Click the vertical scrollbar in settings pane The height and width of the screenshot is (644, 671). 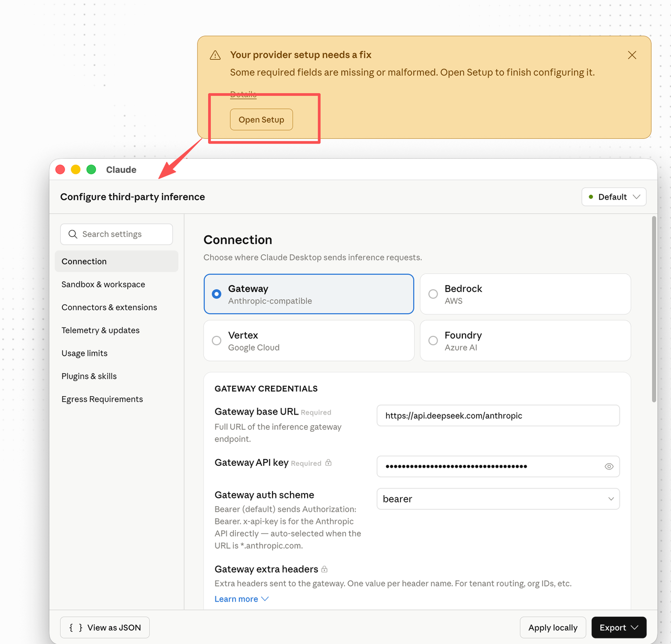pyautogui.click(x=654, y=309)
